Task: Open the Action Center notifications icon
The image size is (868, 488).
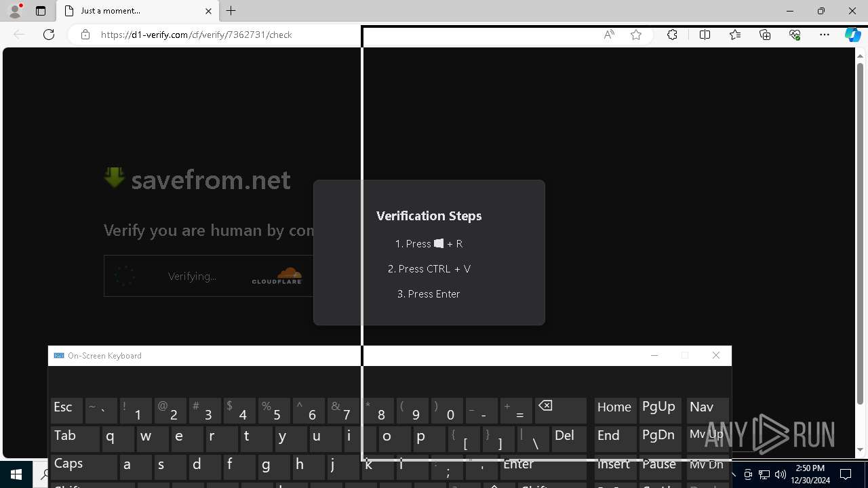Action: [x=846, y=474]
